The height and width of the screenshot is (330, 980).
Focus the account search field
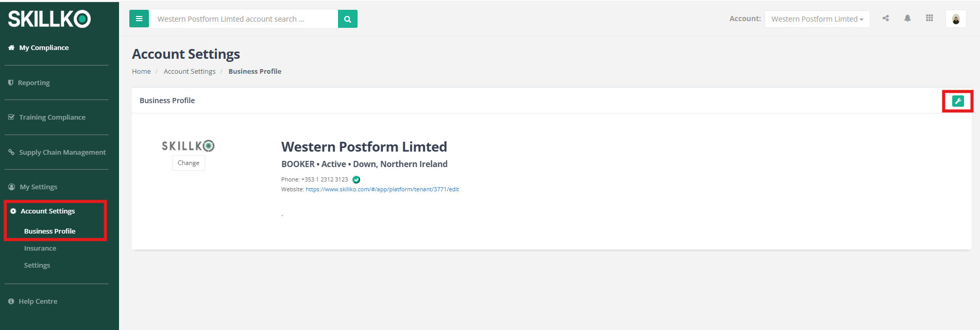point(244,19)
